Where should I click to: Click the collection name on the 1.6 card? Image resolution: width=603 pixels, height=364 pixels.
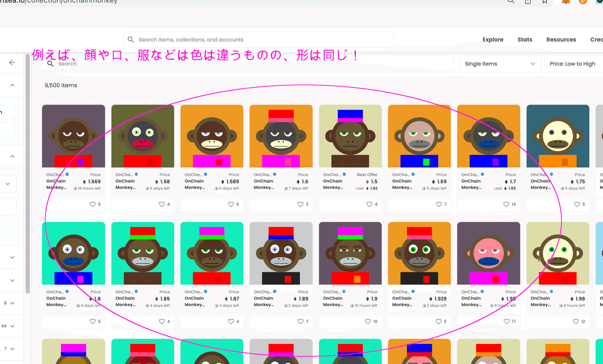click(x=261, y=175)
